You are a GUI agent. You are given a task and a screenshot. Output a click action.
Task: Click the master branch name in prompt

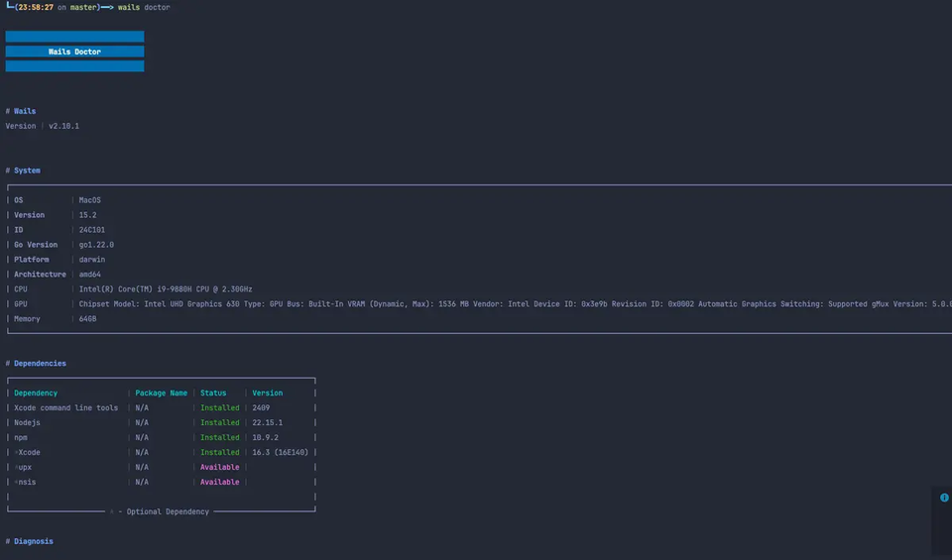83,7
